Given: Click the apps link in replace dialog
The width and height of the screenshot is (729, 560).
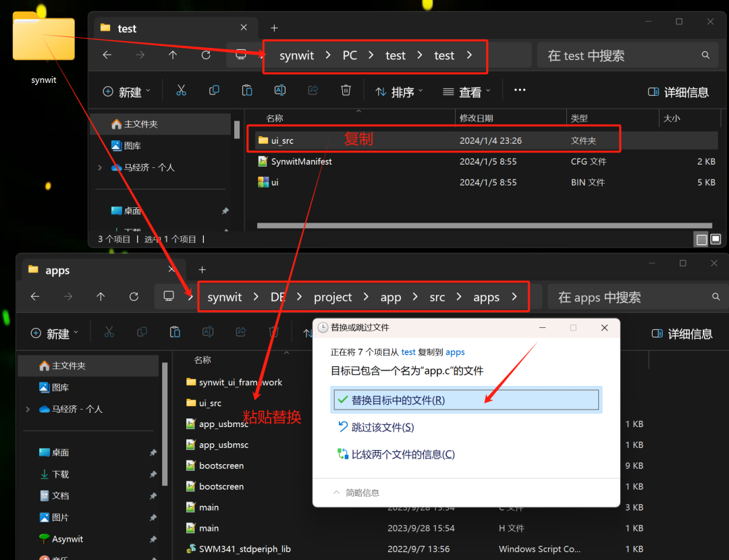Looking at the screenshot, I should [455, 352].
